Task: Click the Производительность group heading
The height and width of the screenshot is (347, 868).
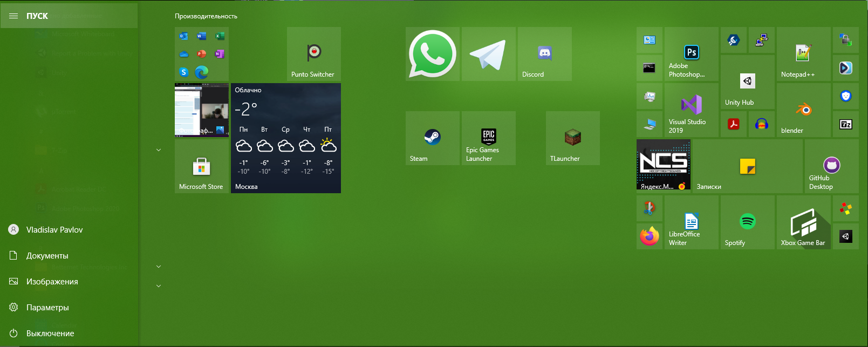Action: point(206,16)
